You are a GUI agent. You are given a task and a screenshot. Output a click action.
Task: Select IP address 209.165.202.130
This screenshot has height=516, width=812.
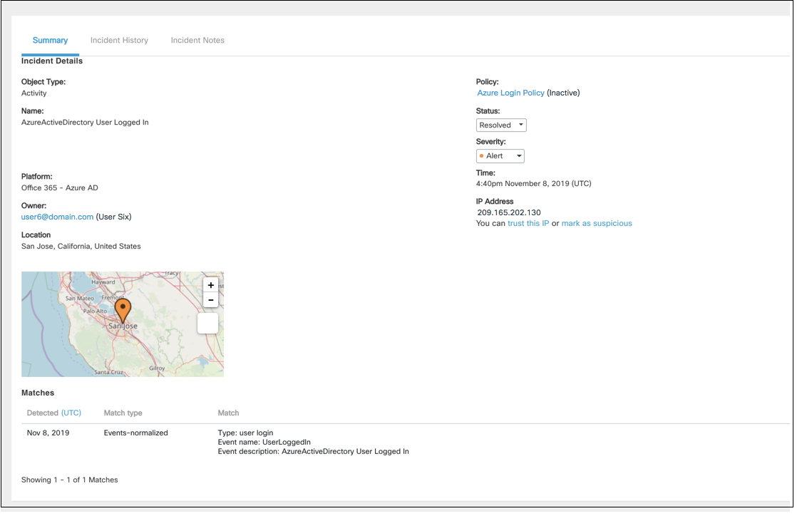[x=508, y=212]
